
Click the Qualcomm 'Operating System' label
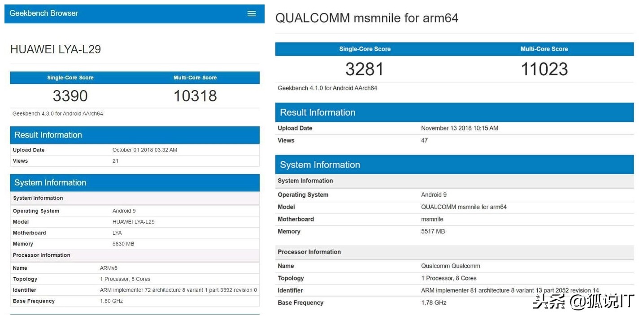tap(303, 195)
